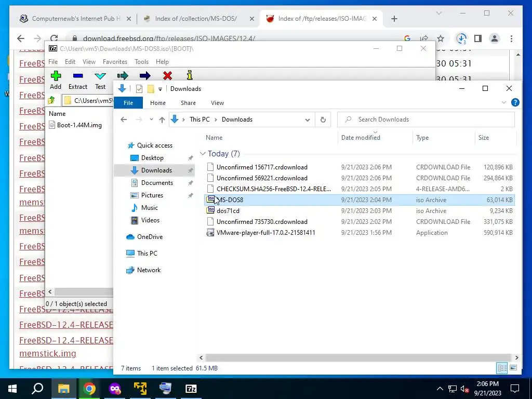Show hidden system tray icons

coord(440,389)
